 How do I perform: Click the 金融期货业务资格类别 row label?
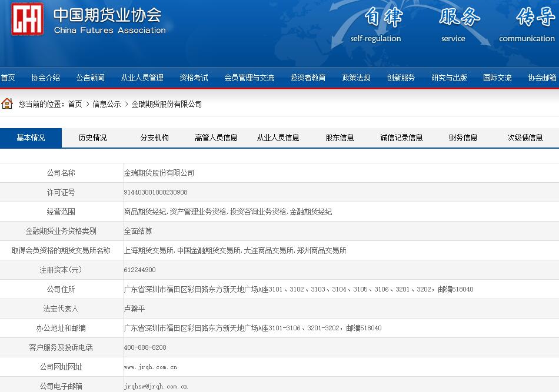point(61,231)
